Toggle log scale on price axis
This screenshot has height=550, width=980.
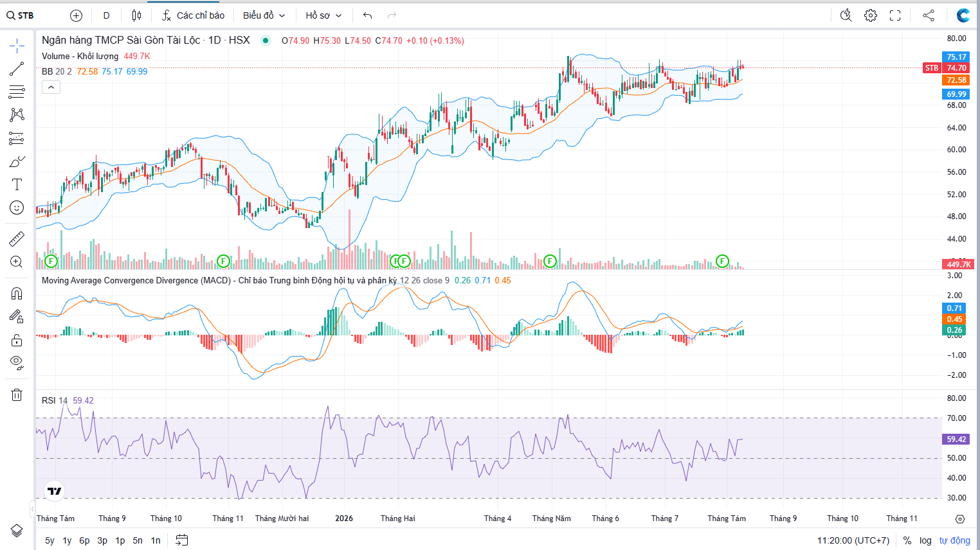click(x=925, y=540)
